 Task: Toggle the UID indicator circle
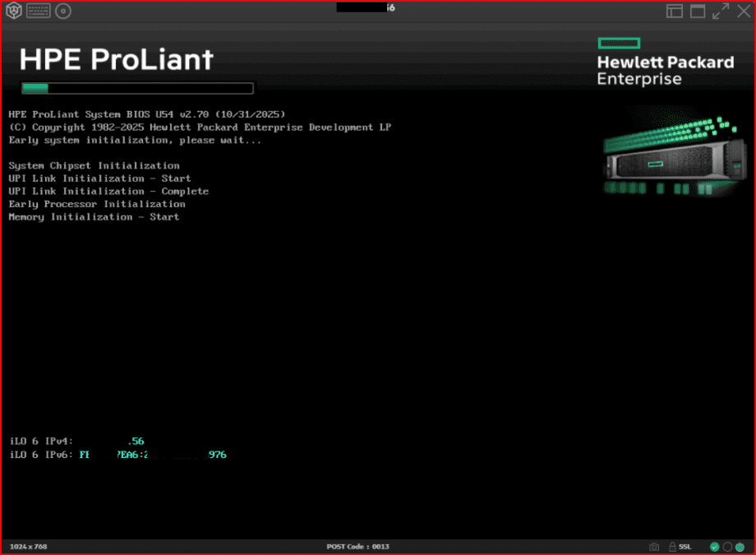point(727,547)
